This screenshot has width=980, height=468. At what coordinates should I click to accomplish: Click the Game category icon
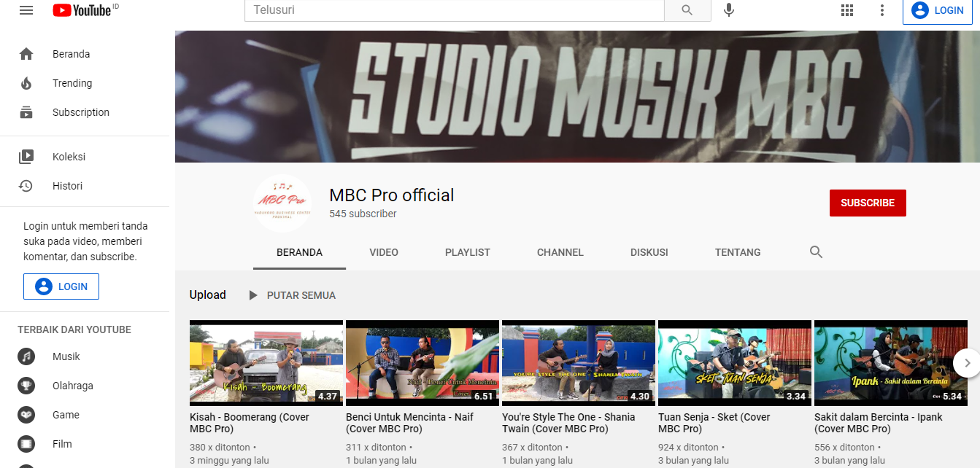[x=26, y=415]
